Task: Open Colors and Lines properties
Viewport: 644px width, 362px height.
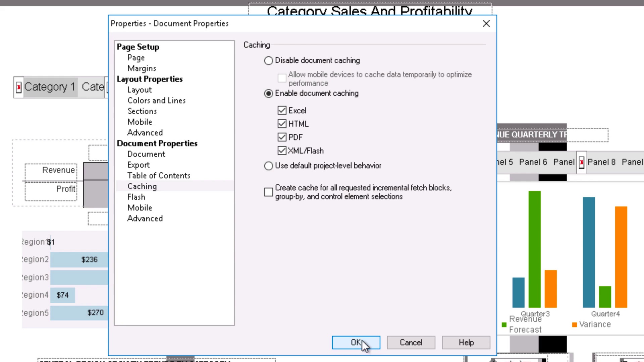Action: click(x=156, y=101)
